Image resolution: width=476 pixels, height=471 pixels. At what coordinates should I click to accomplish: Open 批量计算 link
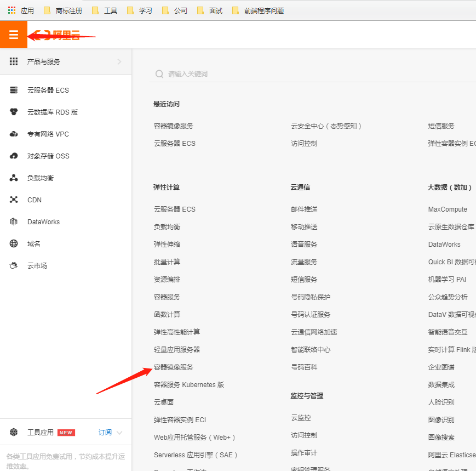pyautogui.click(x=167, y=262)
